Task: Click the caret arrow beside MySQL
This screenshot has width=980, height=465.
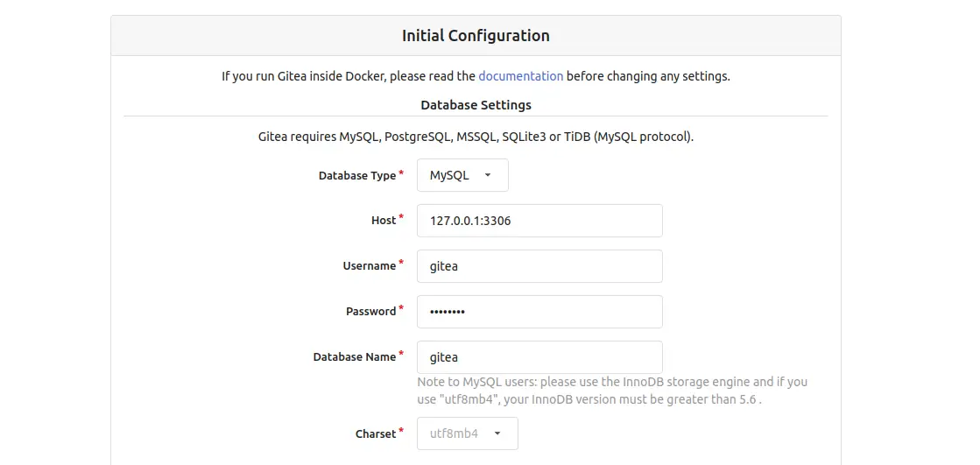Action: pyautogui.click(x=488, y=176)
